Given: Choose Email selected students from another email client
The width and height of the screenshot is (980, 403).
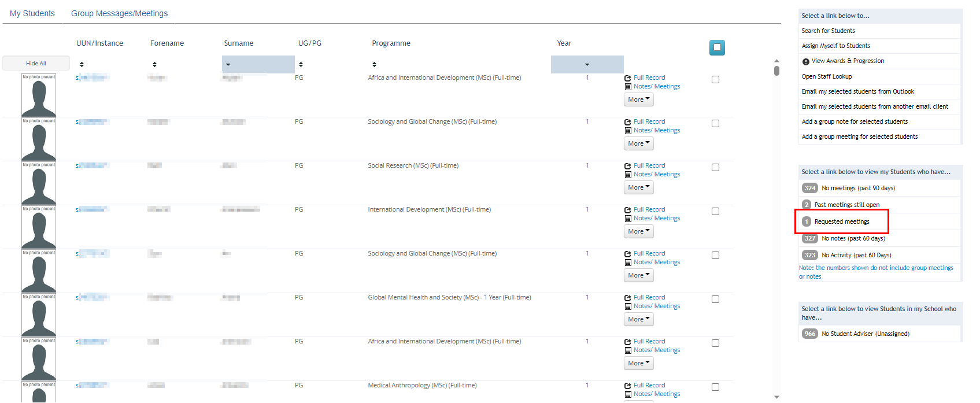Looking at the screenshot, I should tap(875, 106).
